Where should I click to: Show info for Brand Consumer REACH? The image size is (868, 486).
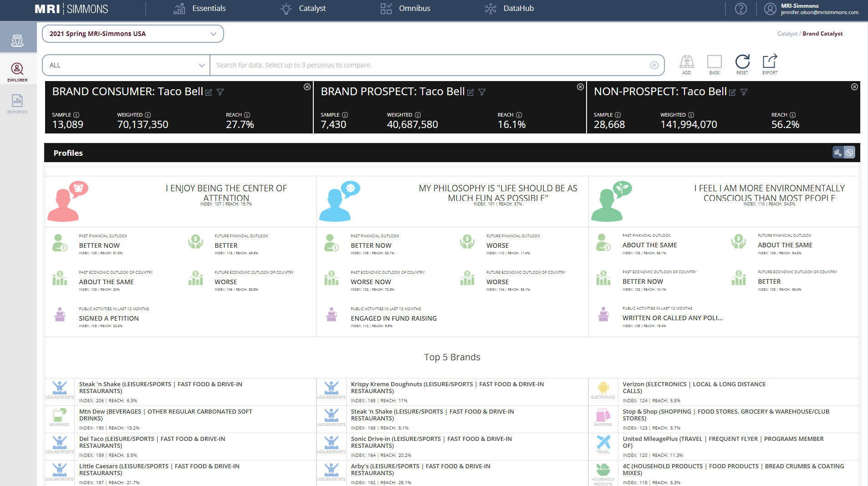[247, 115]
